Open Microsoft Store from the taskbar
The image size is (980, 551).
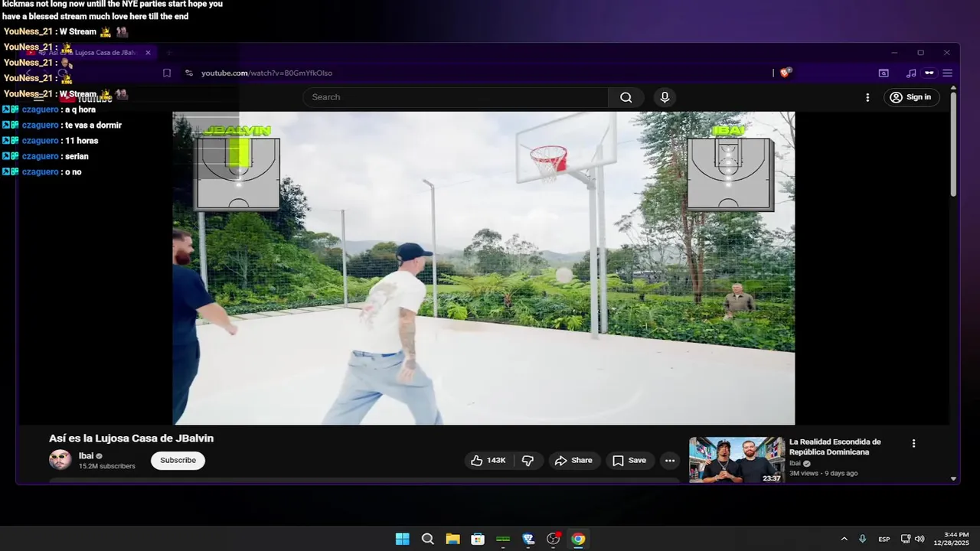478,539
